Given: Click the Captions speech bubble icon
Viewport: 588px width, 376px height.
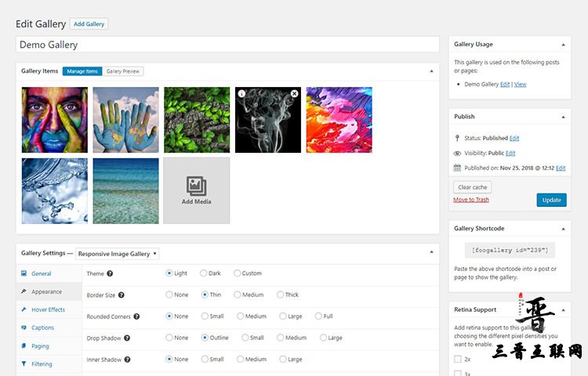Looking at the screenshot, I should pyautogui.click(x=24, y=327).
